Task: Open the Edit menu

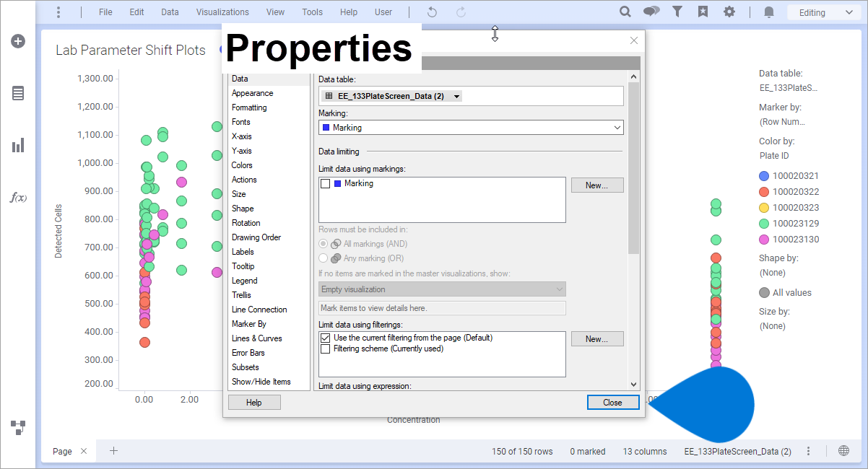Action: (x=136, y=12)
